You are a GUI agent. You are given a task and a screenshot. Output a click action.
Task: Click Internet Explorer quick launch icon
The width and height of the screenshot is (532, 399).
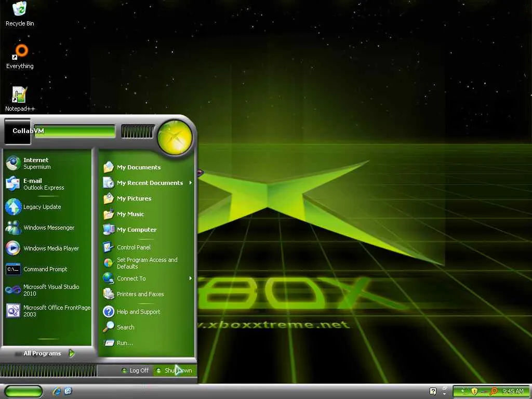tap(57, 391)
